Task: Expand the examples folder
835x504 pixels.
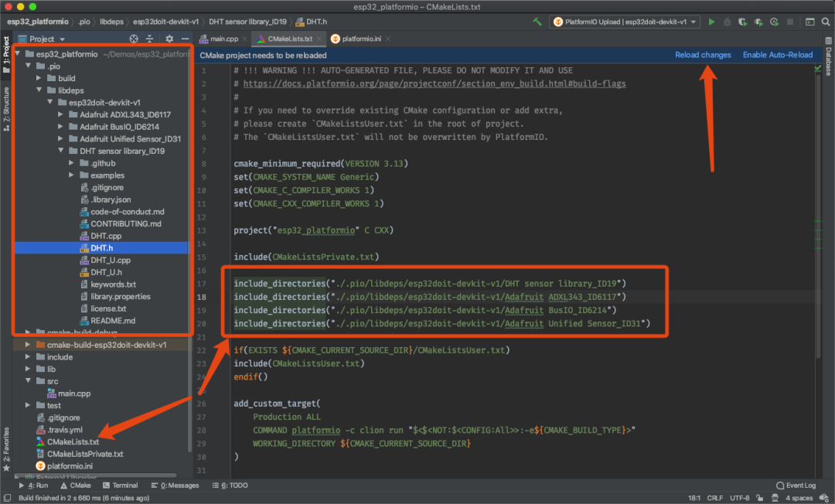Action: click(72, 175)
